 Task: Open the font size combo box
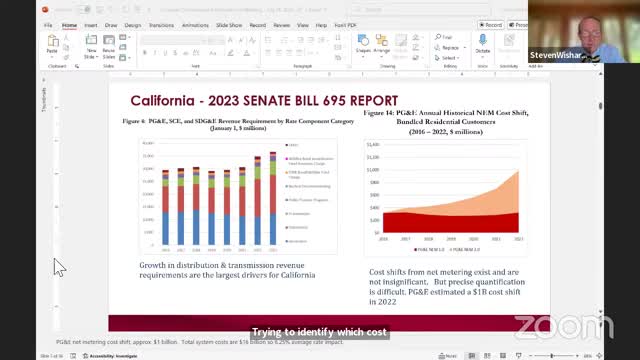[x=216, y=40]
